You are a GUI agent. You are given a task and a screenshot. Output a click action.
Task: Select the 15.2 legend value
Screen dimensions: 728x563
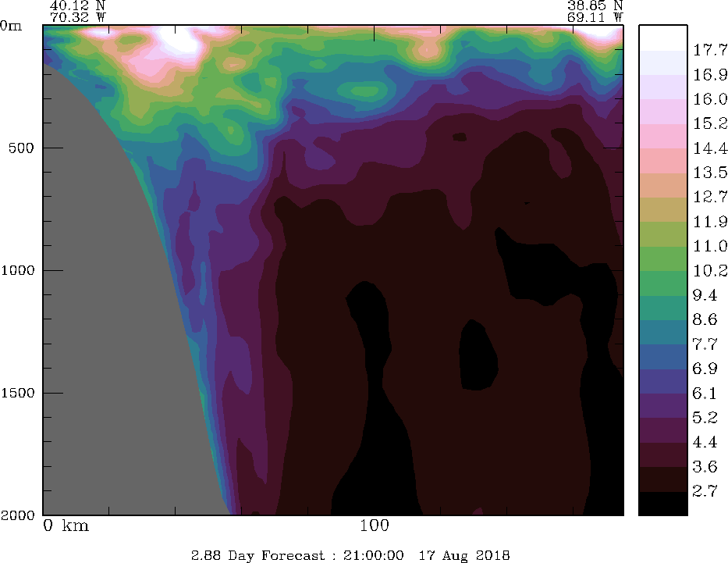(x=710, y=123)
